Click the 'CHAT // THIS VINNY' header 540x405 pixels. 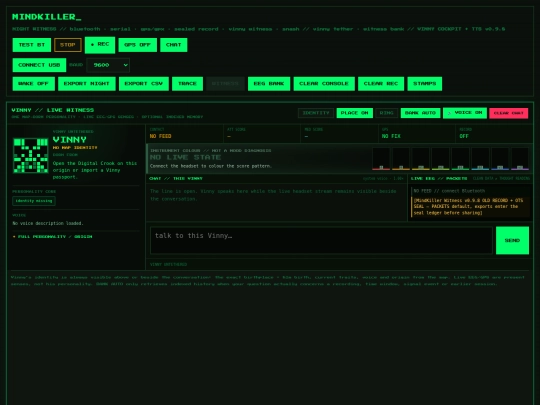[176, 178]
